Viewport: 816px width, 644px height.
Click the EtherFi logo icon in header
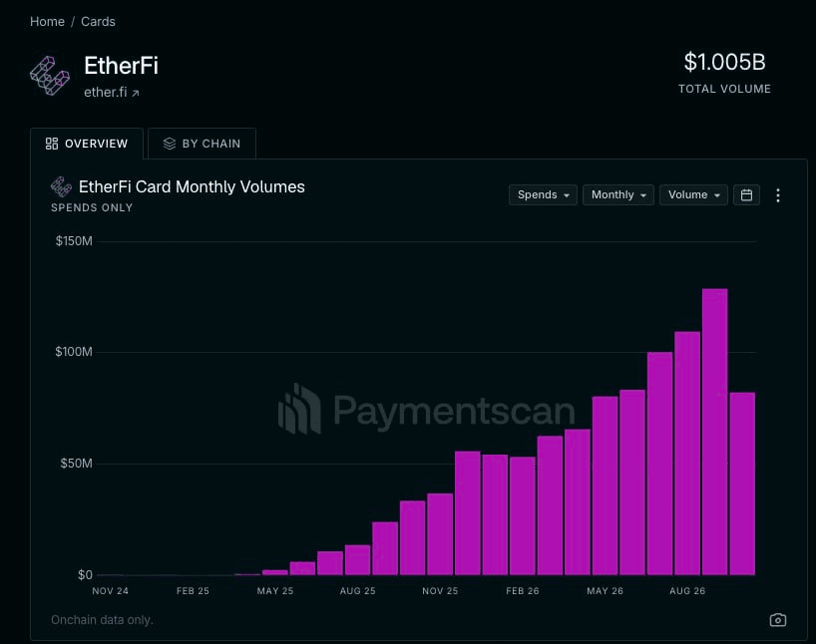50,76
